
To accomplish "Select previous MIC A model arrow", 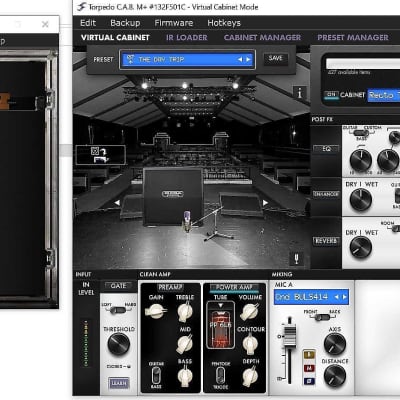I will point(336,297).
